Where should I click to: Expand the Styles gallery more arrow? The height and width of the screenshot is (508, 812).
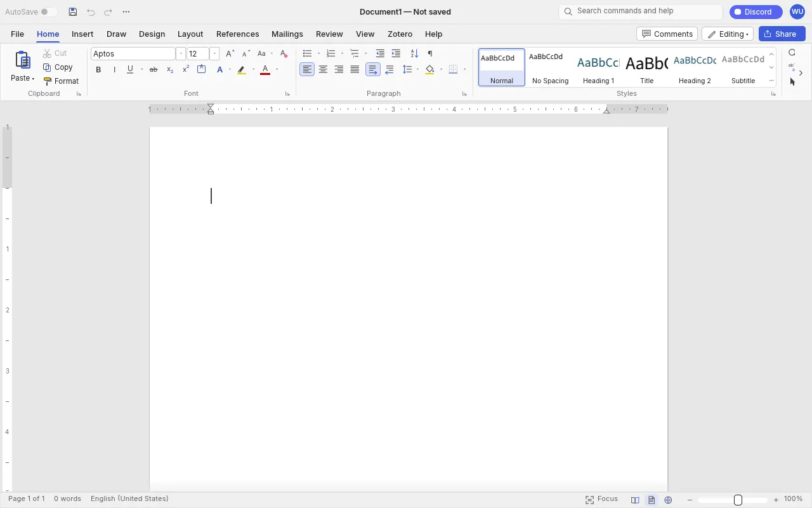click(771, 81)
